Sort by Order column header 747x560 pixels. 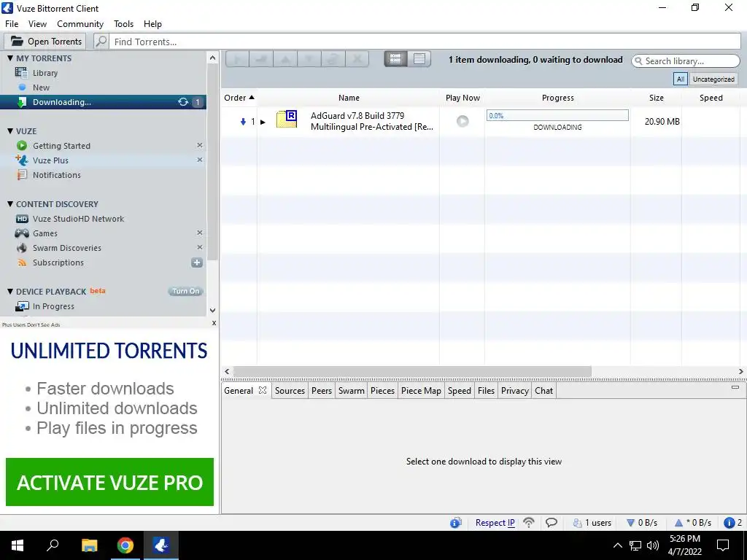(x=239, y=98)
